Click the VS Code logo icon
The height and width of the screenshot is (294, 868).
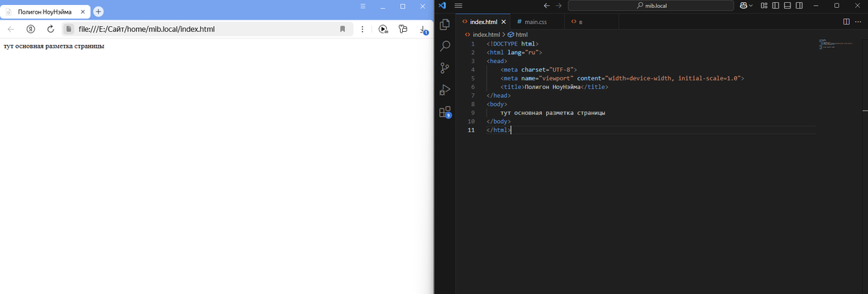[442, 5]
